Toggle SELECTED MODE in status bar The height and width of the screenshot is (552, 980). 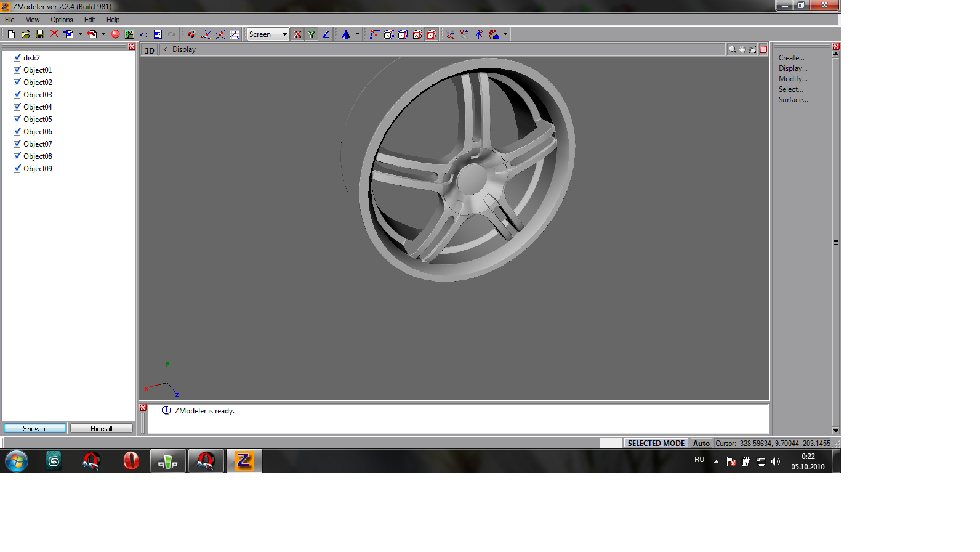(x=656, y=443)
